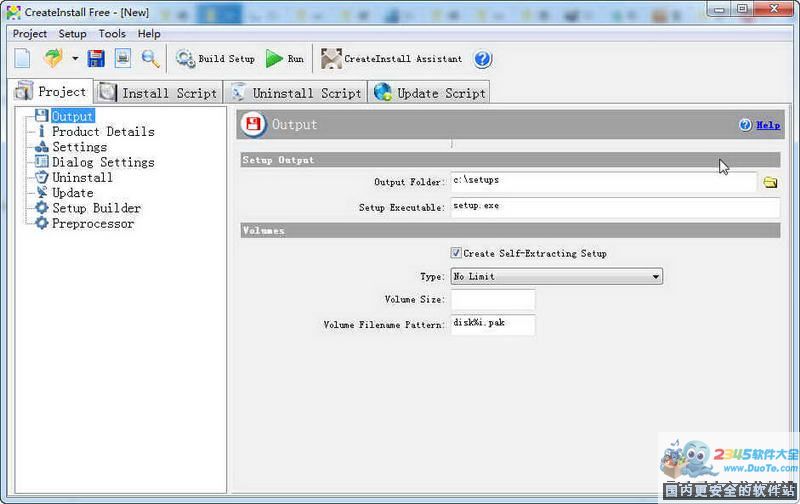Screen dimensions: 800x504
Task: Open Dialog Settings tree item
Action: [103, 162]
